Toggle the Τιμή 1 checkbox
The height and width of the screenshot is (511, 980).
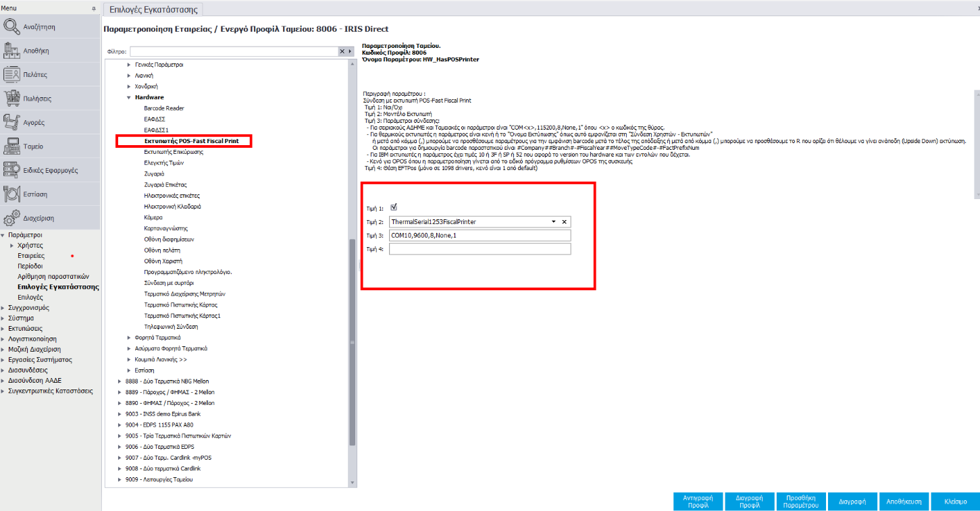coord(394,208)
